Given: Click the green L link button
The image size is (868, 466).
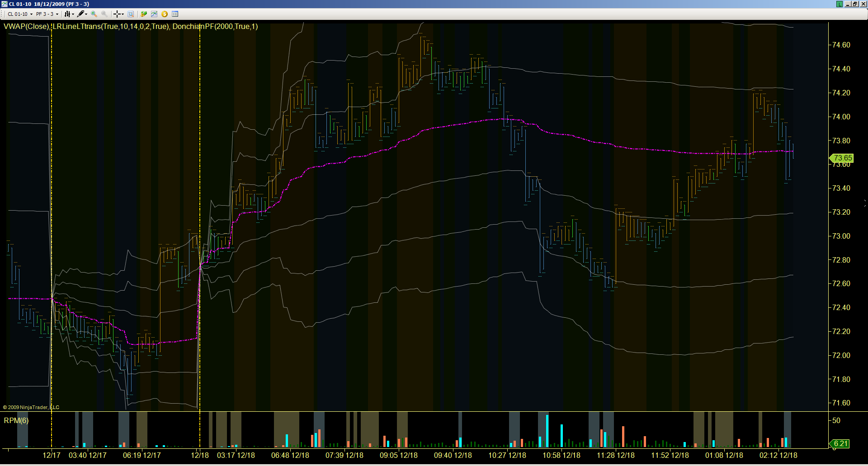Looking at the screenshot, I should coord(839,4).
